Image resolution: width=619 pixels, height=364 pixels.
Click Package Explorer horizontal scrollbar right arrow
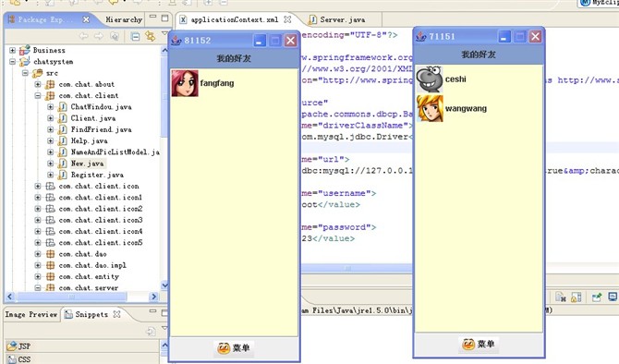[x=154, y=296]
